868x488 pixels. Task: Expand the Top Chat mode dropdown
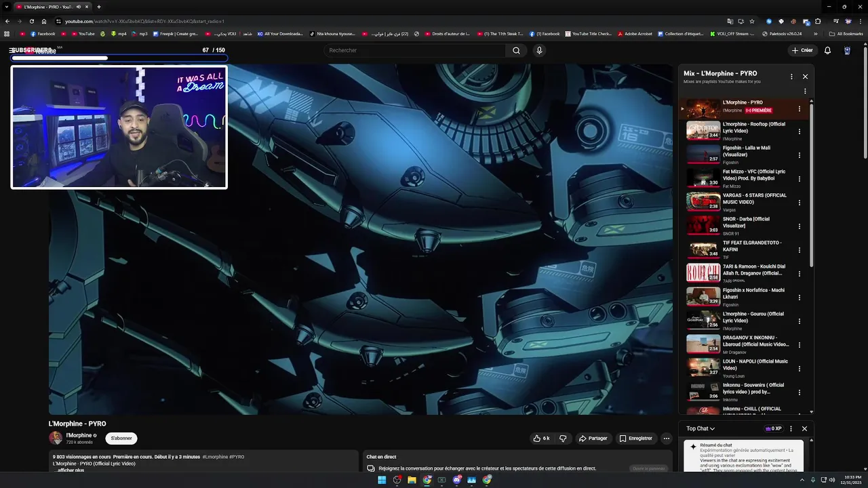point(701,428)
